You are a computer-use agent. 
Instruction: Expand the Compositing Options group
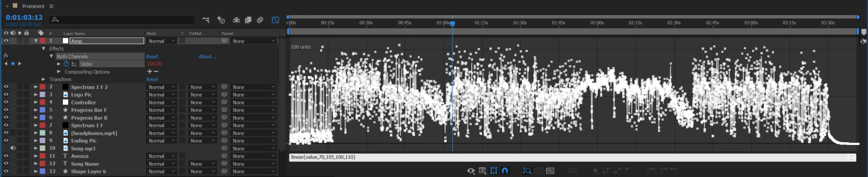click(59, 72)
